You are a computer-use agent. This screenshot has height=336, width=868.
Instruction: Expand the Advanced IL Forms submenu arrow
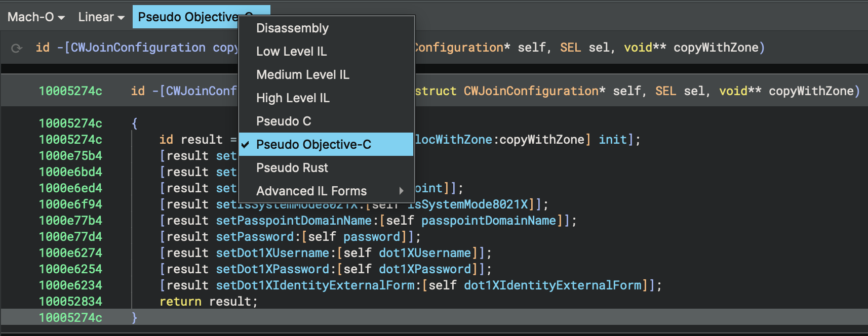point(401,191)
